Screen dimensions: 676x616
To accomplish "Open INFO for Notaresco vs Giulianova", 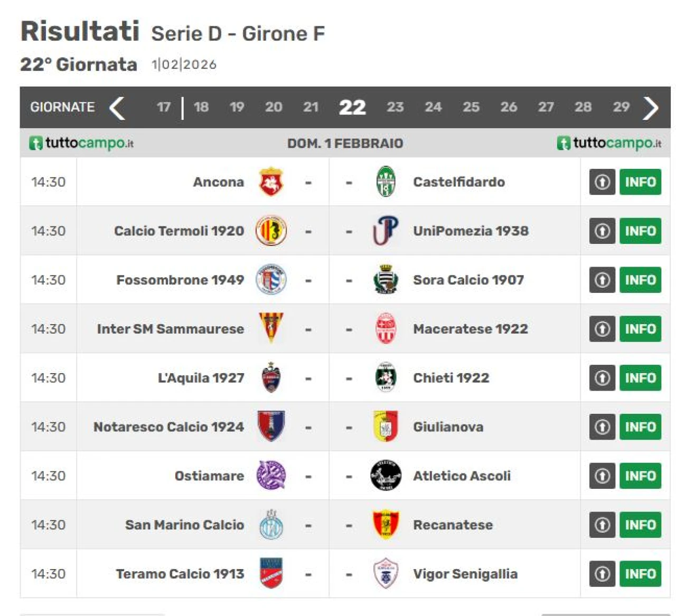I will coord(640,427).
